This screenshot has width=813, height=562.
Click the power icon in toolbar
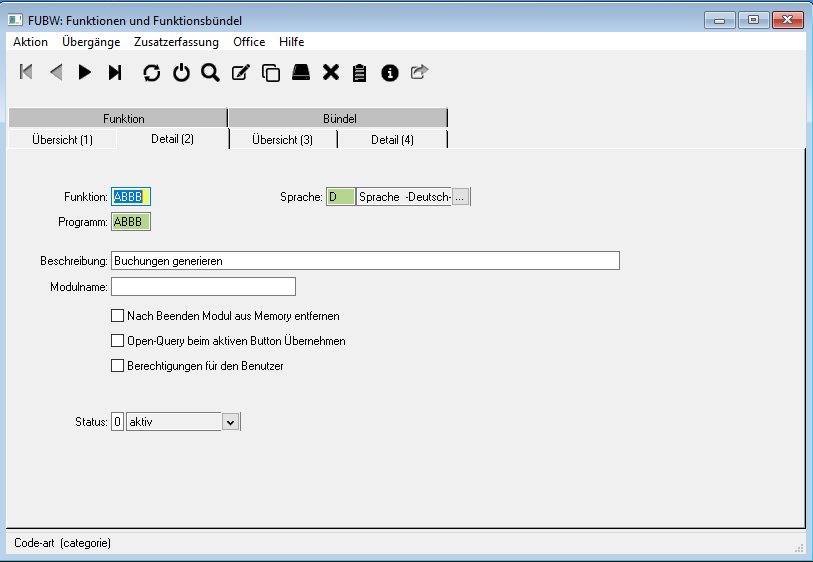tap(181, 72)
